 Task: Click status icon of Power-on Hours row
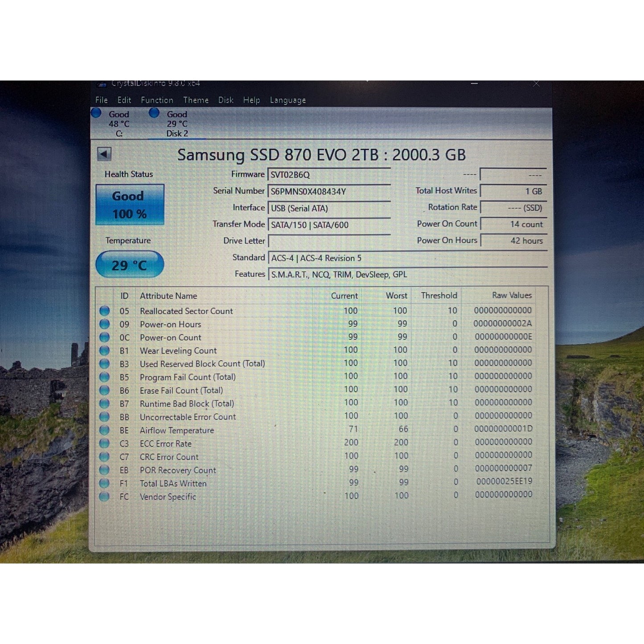click(105, 324)
